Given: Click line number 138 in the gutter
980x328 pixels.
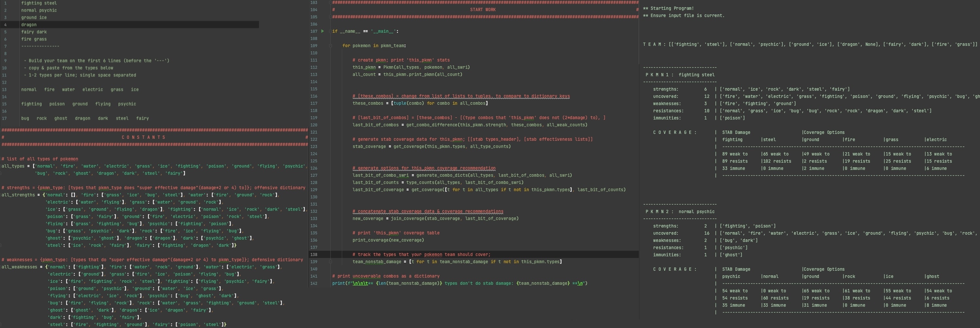Looking at the screenshot, I should pos(314,255).
